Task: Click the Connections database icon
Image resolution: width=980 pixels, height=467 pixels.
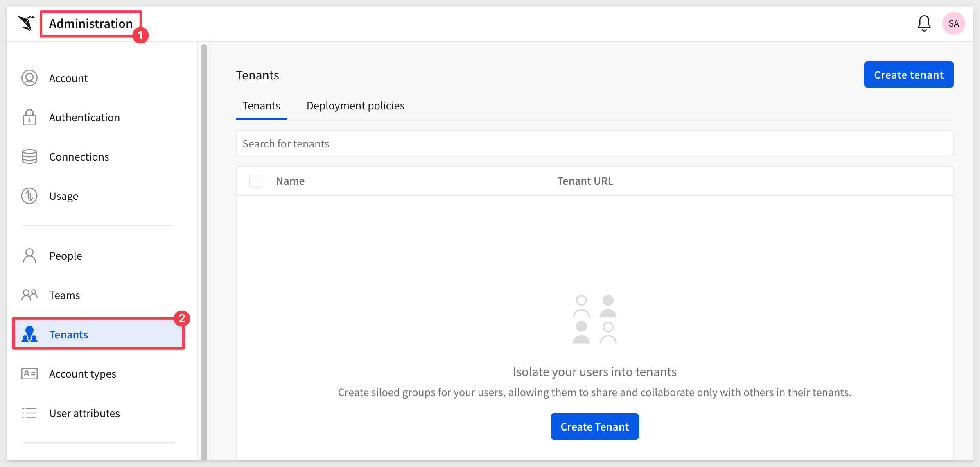Action: [x=29, y=156]
